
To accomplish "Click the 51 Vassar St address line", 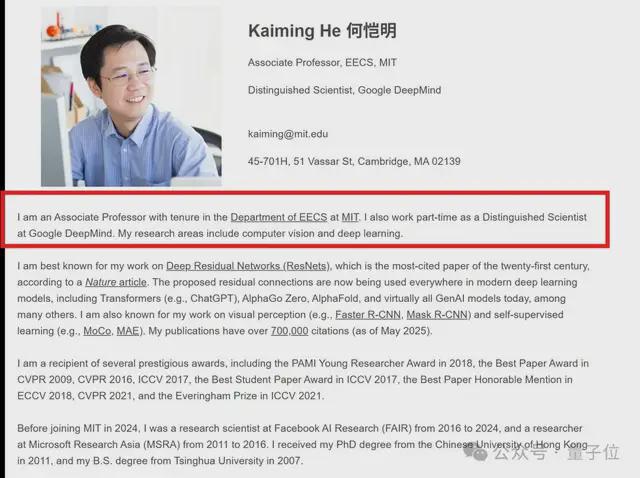I will coord(354,162).
